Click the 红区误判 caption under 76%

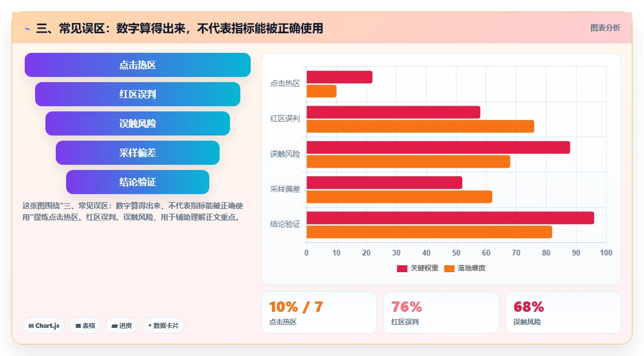click(x=405, y=322)
